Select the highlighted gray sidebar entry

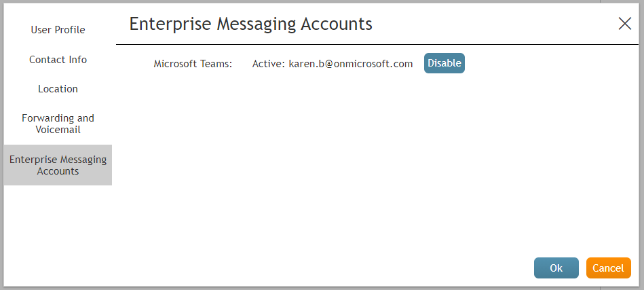[58, 165]
